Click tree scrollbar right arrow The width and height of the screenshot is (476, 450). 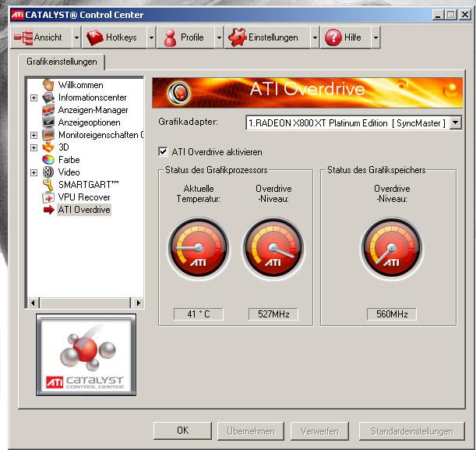(x=138, y=303)
